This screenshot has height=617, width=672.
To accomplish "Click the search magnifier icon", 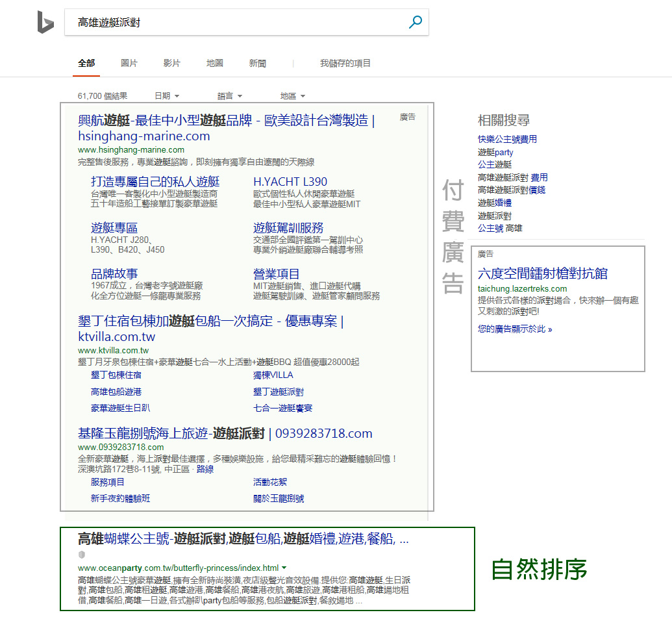I will tap(416, 22).
